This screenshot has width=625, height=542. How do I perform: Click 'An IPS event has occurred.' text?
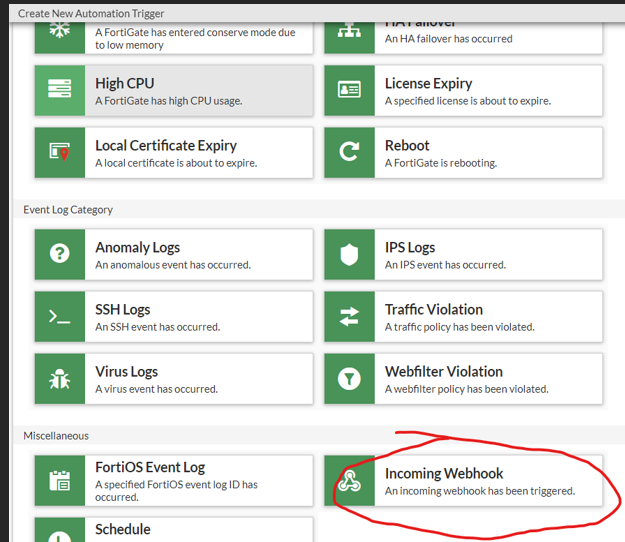click(445, 265)
